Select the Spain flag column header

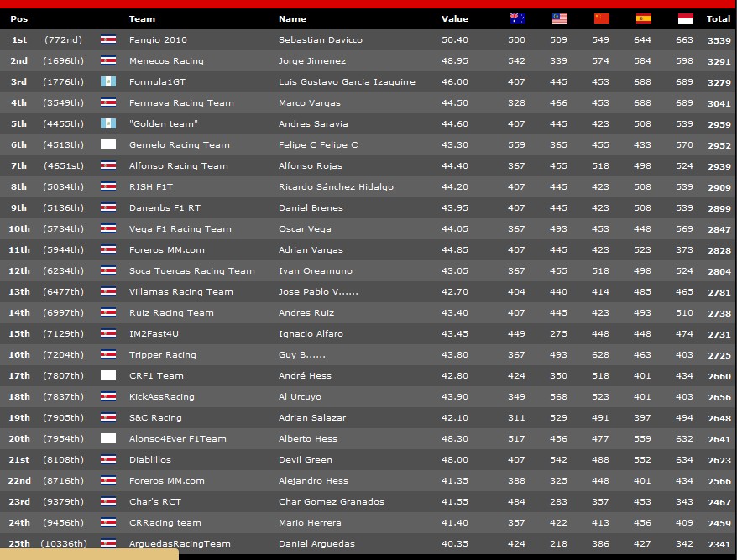tap(644, 18)
